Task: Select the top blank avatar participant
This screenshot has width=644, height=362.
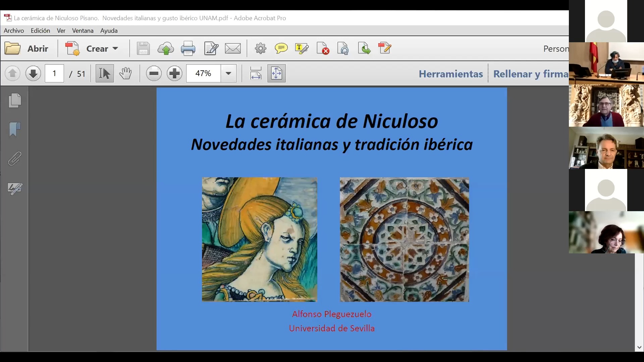Action: click(606, 21)
